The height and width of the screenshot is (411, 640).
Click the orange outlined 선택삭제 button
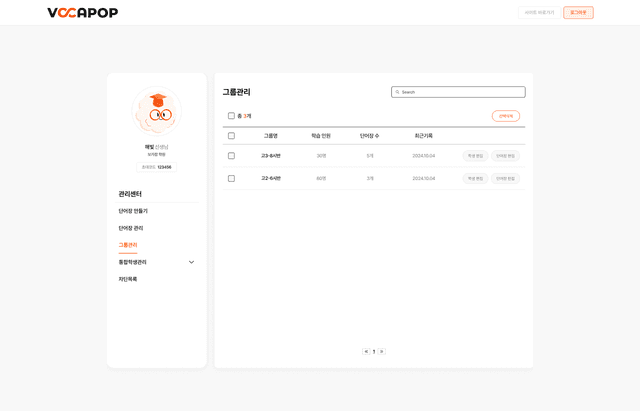point(506,116)
